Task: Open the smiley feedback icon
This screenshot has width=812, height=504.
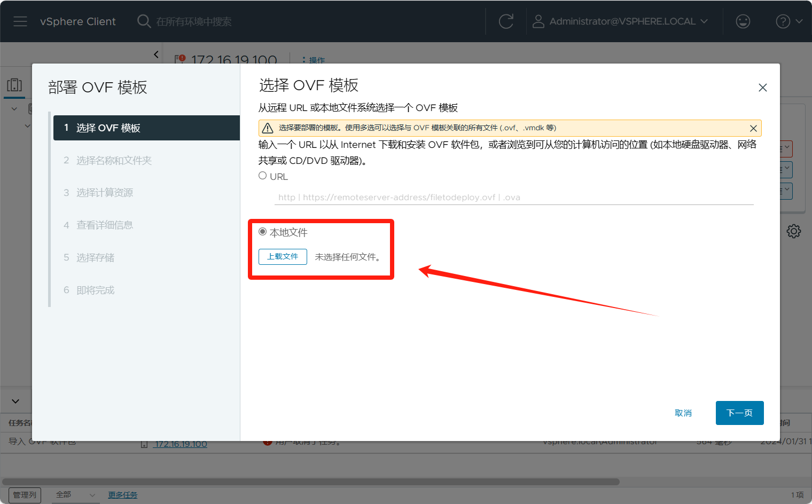Action: pos(743,21)
